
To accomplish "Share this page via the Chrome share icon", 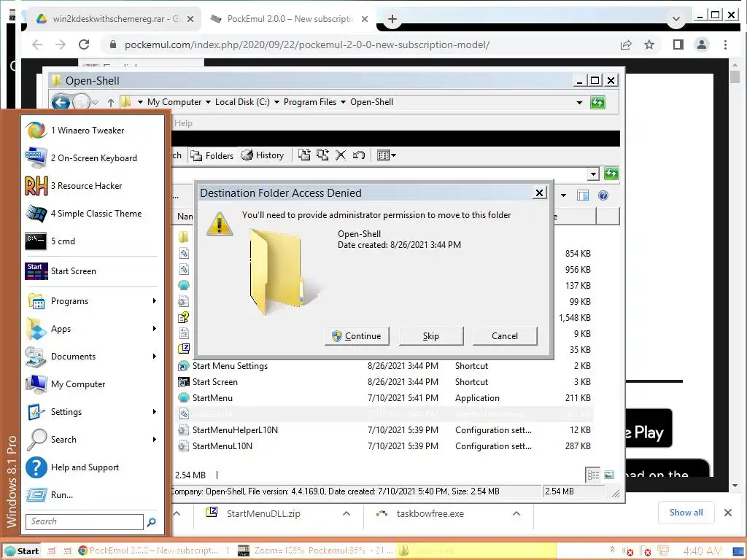I will [626, 44].
